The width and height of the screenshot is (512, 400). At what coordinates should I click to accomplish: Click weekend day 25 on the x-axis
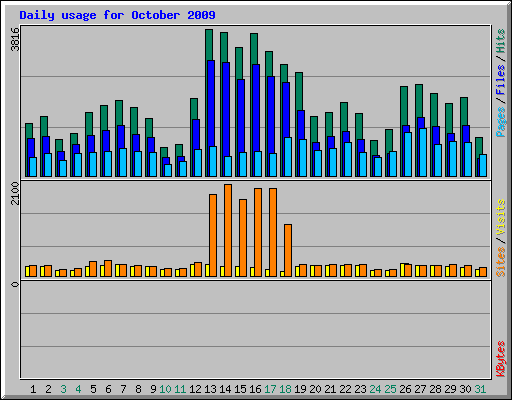(390, 389)
